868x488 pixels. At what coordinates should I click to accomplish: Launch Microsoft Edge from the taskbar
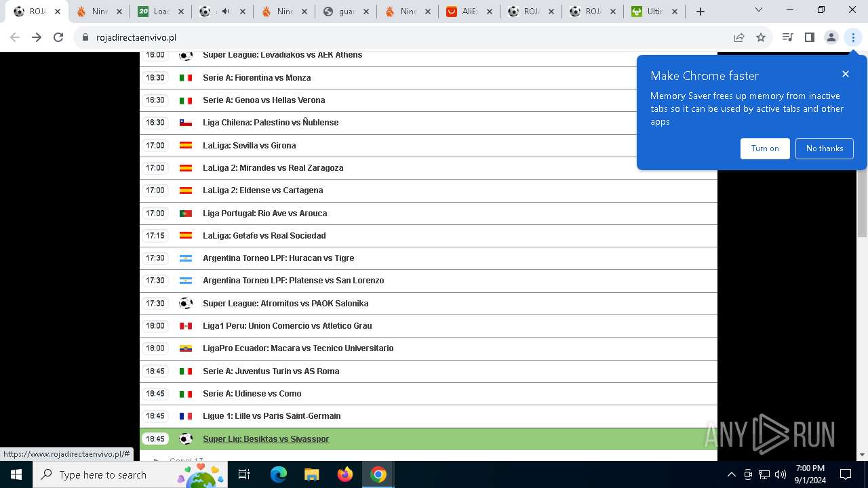tap(279, 474)
